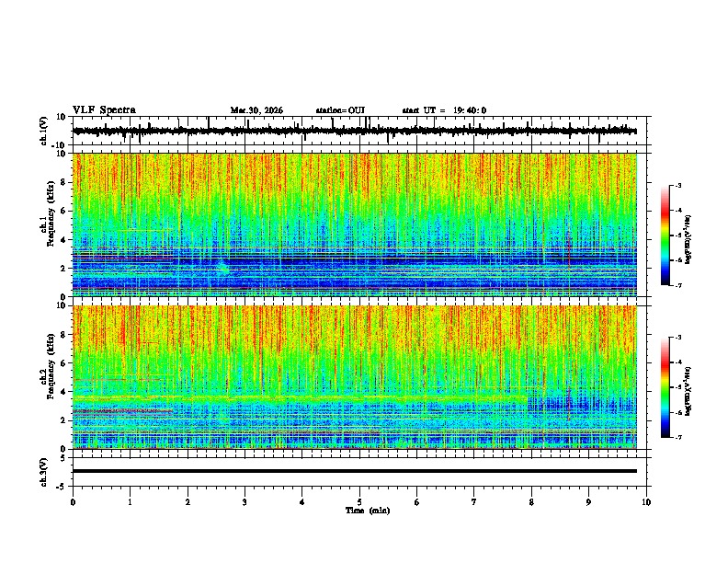Click the "start UT = 19:40: 0" label
This screenshot has height=563, width=728.
[x=444, y=110]
